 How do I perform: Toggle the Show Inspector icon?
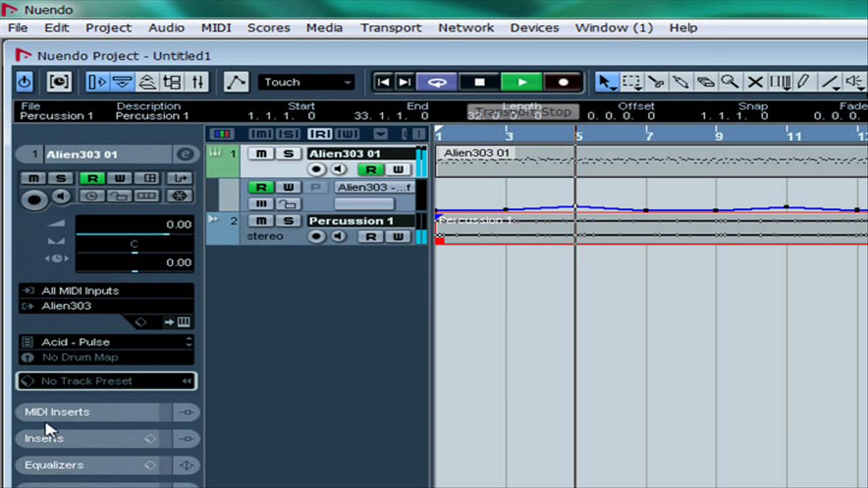(x=98, y=82)
